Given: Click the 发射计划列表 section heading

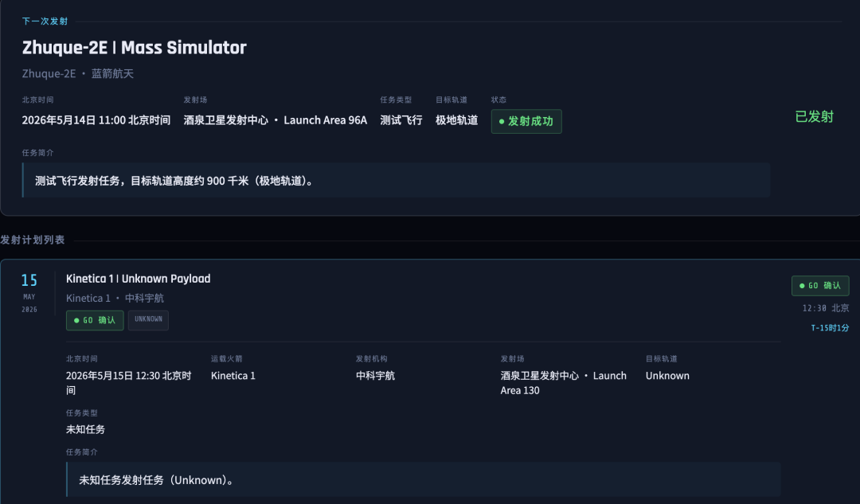Looking at the screenshot, I should click(x=33, y=240).
